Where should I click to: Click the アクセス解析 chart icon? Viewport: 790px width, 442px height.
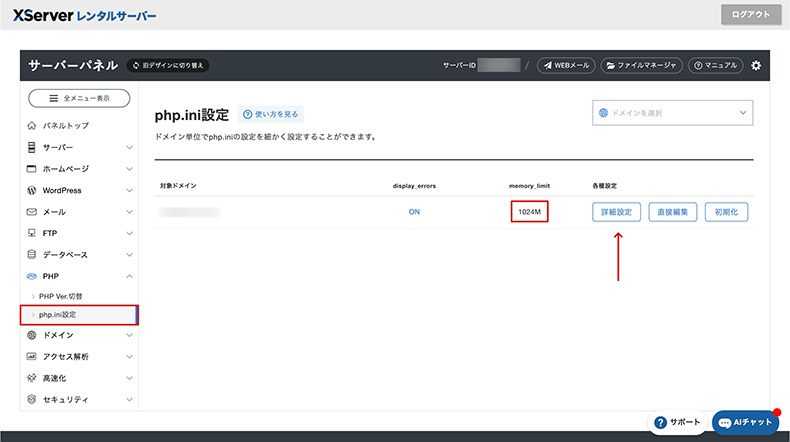[32, 356]
